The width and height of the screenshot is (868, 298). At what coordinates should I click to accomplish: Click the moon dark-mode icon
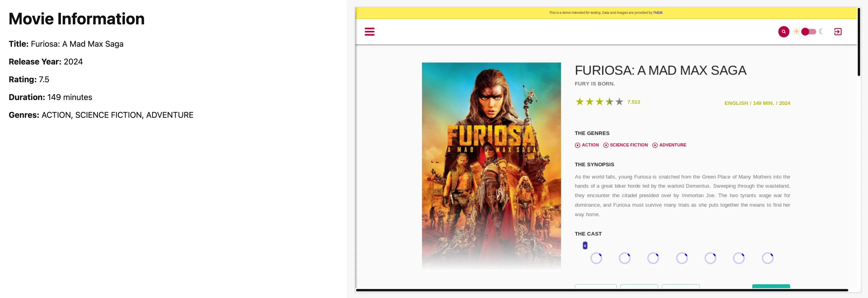[x=821, y=31]
